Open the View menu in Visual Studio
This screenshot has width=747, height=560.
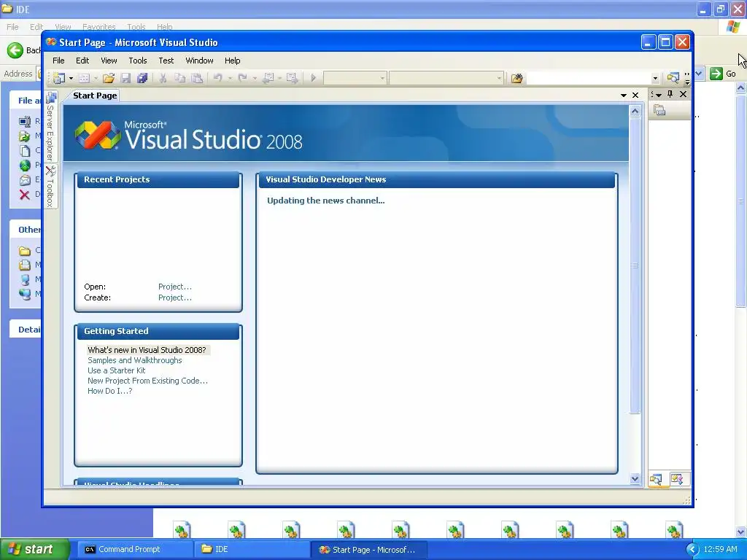pos(109,61)
